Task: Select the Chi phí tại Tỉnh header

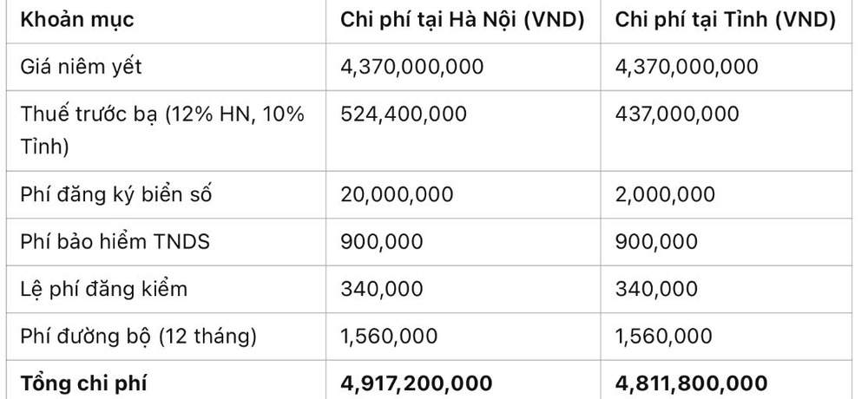Action: tap(725, 20)
